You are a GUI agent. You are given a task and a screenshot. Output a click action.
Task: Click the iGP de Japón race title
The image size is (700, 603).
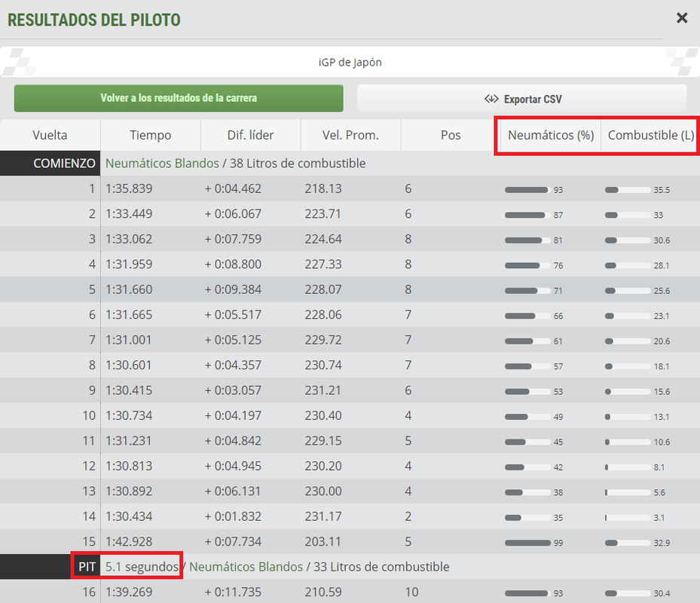(x=350, y=62)
